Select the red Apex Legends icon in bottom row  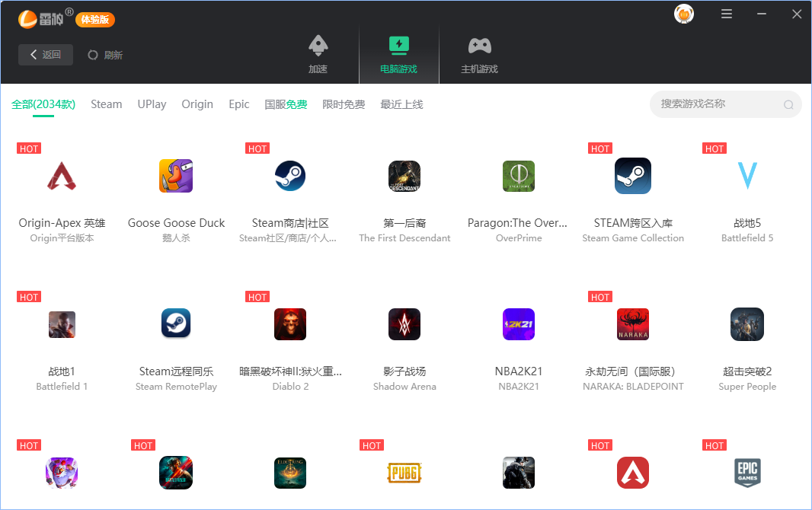pos(633,473)
